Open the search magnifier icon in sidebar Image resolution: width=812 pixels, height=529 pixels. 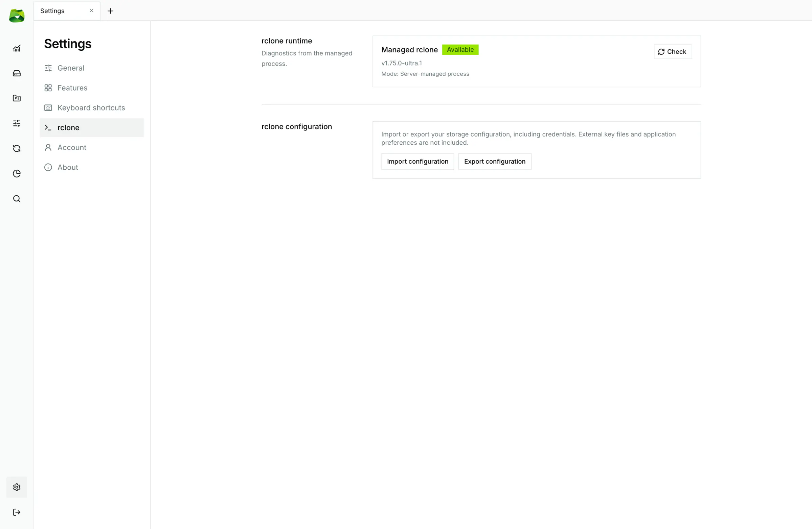17,199
